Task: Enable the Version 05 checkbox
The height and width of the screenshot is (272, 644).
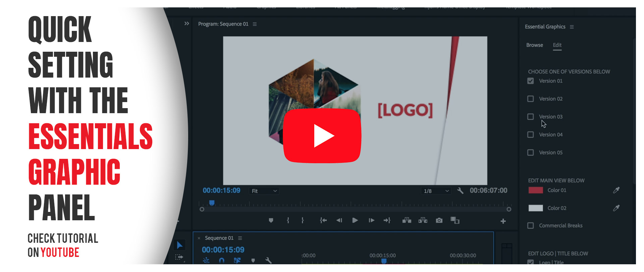Action: tap(530, 152)
